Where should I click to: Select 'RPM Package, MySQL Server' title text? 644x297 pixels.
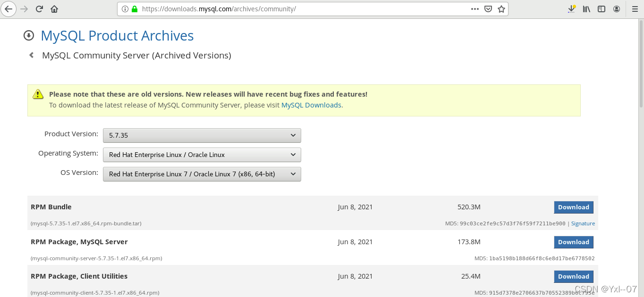[x=79, y=242]
